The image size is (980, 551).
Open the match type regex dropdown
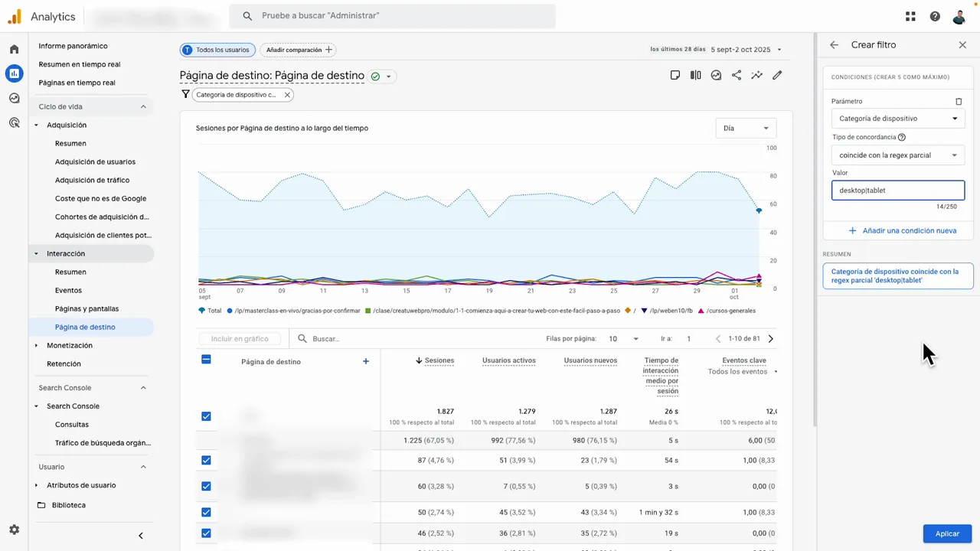(x=897, y=155)
